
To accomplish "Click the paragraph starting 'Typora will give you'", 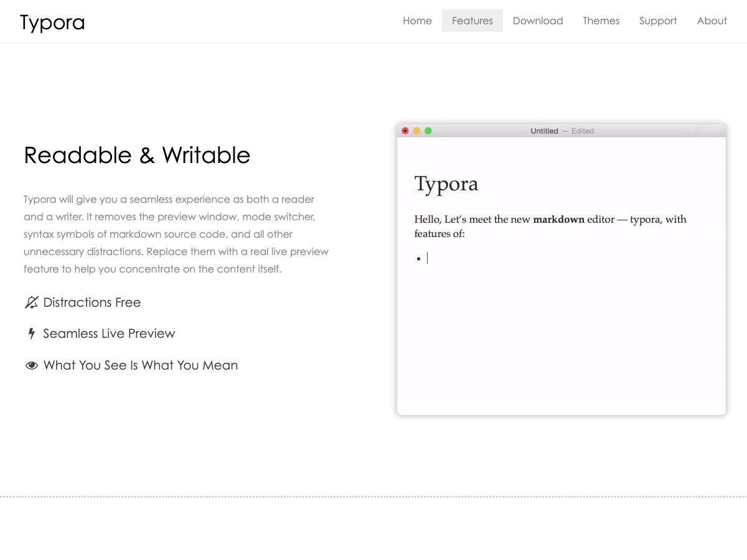I will 177,234.
